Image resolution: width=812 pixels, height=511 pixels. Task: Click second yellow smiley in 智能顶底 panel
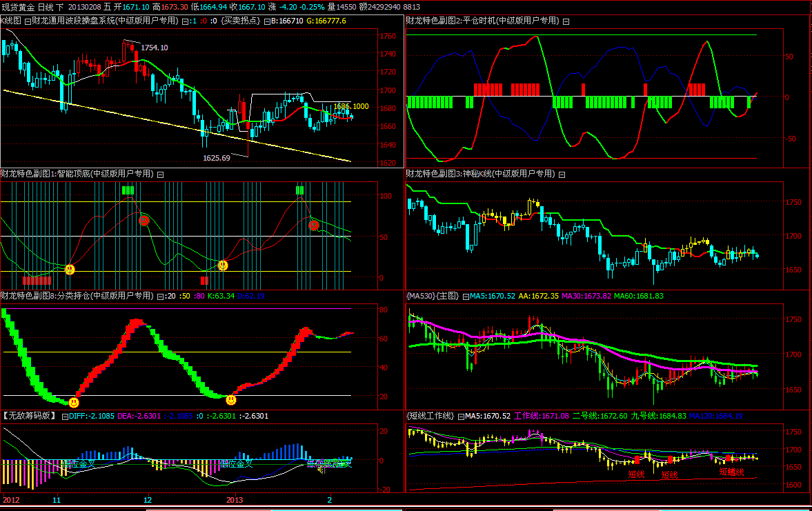click(223, 265)
